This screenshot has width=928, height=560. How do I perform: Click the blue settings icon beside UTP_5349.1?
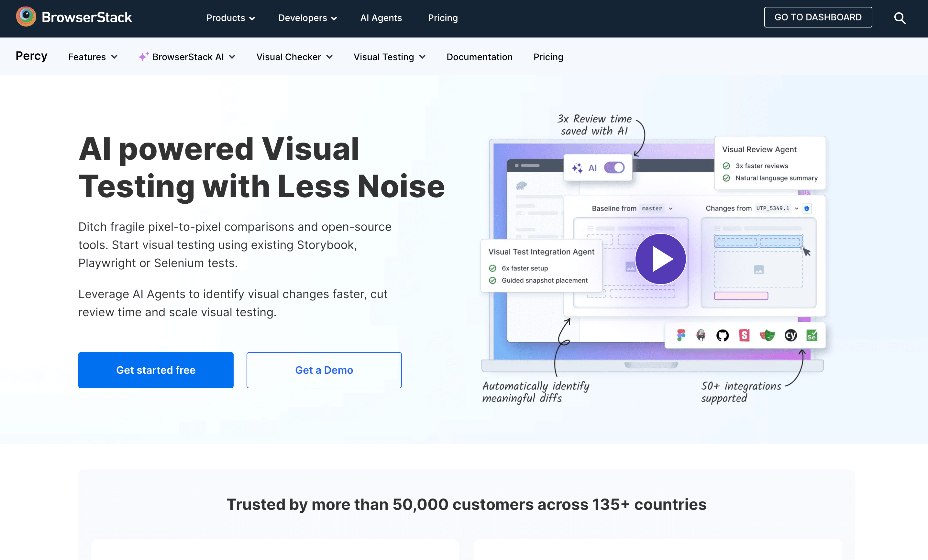point(807,209)
